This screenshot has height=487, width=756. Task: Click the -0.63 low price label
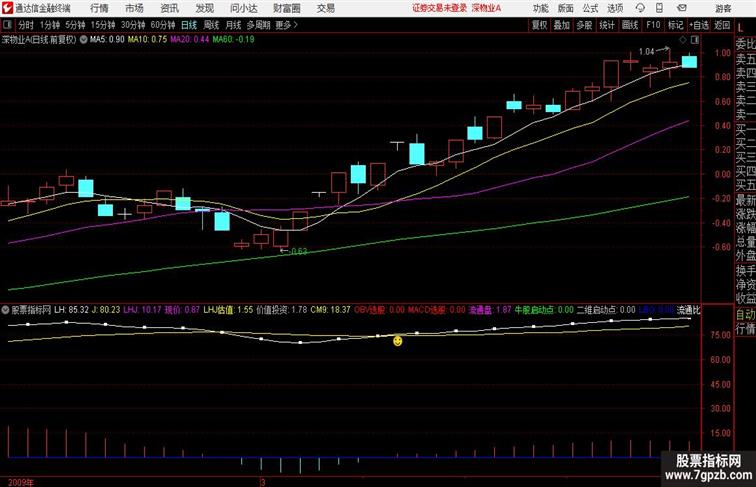(298, 251)
